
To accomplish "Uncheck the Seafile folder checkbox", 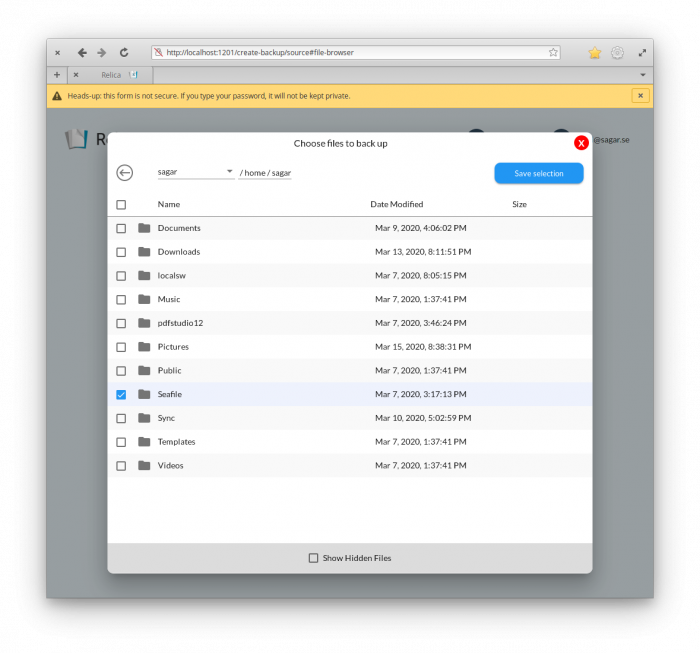I will coord(121,394).
